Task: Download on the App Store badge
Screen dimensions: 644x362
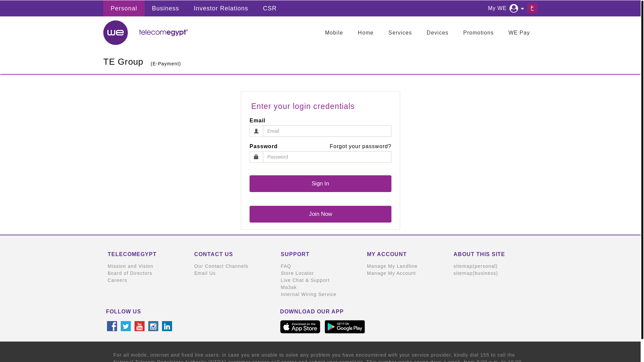Action: tap(300, 327)
